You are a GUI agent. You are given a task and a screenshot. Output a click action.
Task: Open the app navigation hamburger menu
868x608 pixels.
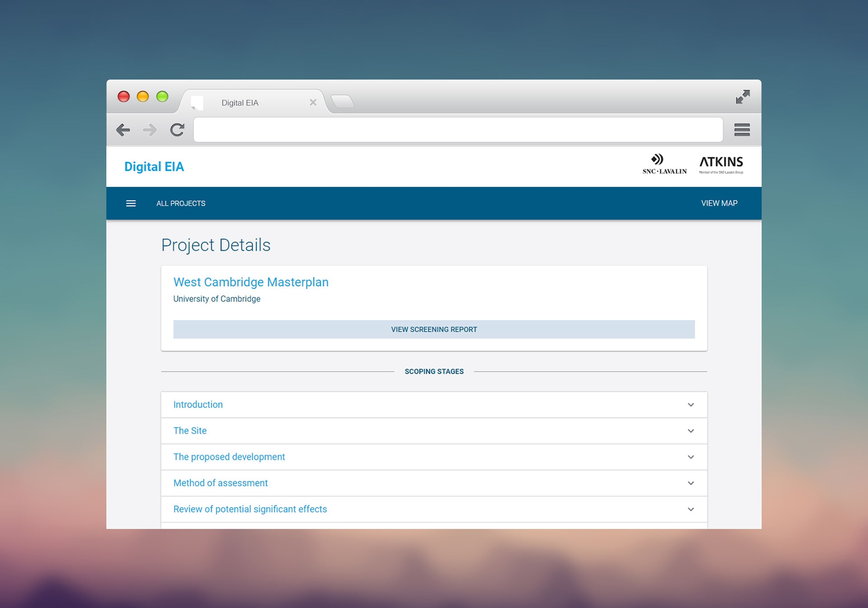131,204
